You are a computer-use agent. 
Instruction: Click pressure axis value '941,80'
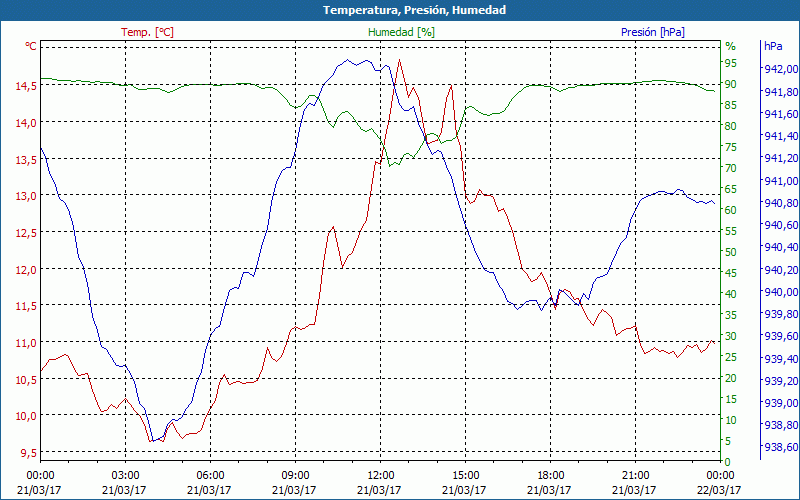[781, 92]
